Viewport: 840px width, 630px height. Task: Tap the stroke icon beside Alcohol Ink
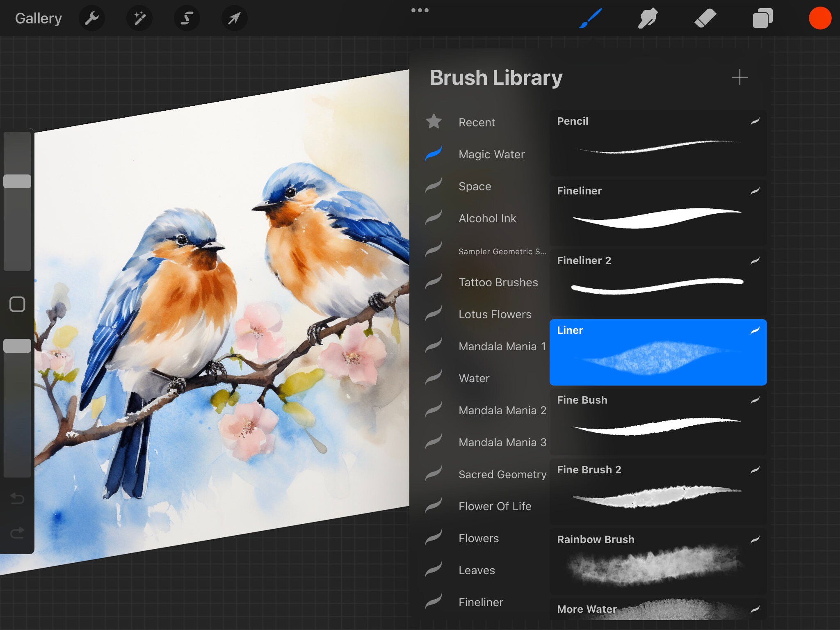(x=434, y=218)
